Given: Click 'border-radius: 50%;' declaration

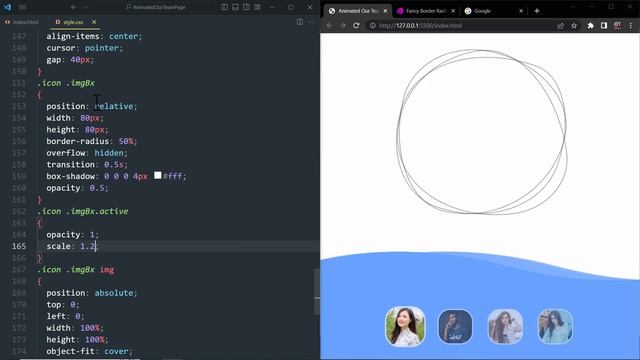Looking at the screenshot, I should click(92, 141).
